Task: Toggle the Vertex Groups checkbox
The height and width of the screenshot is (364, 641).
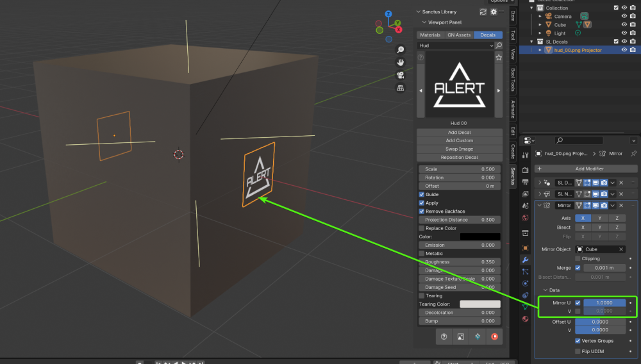Action: (x=578, y=341)
